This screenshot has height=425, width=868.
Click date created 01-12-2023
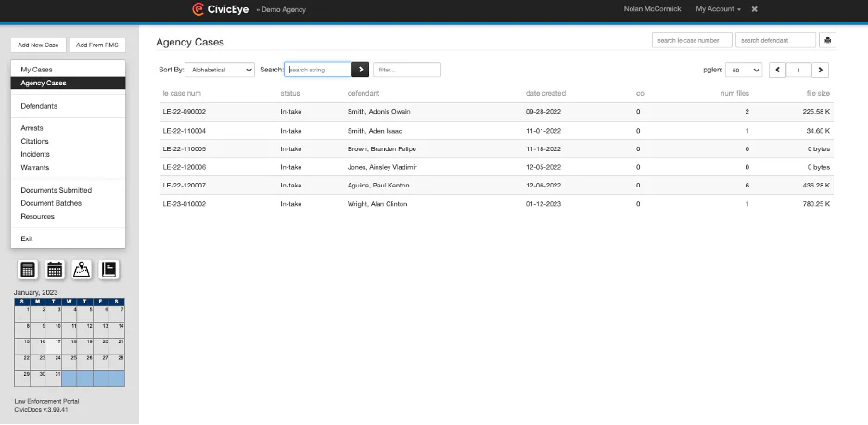(x=543, y=204)
